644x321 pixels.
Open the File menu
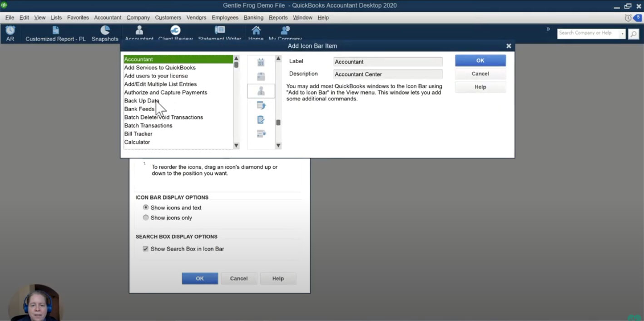coord(10,18)
